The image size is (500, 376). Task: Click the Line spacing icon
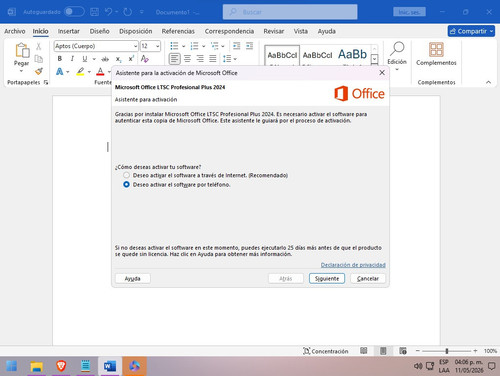click(x=227, y=59)
